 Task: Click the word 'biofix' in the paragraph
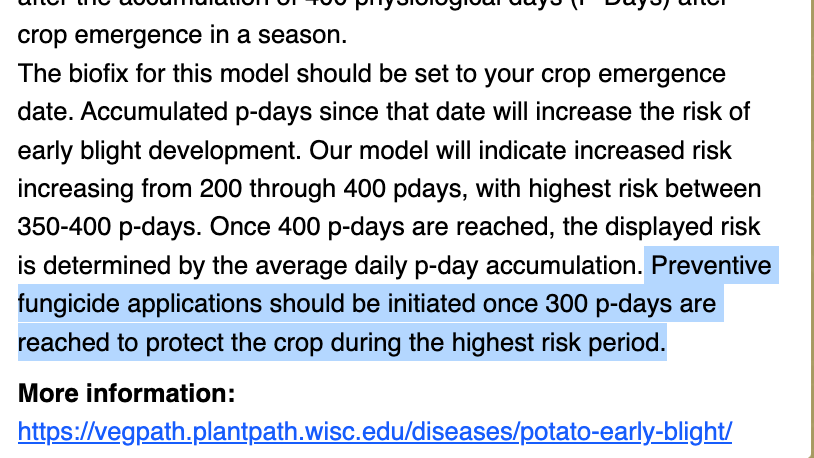pyautogui.click(x=98, y=73)
